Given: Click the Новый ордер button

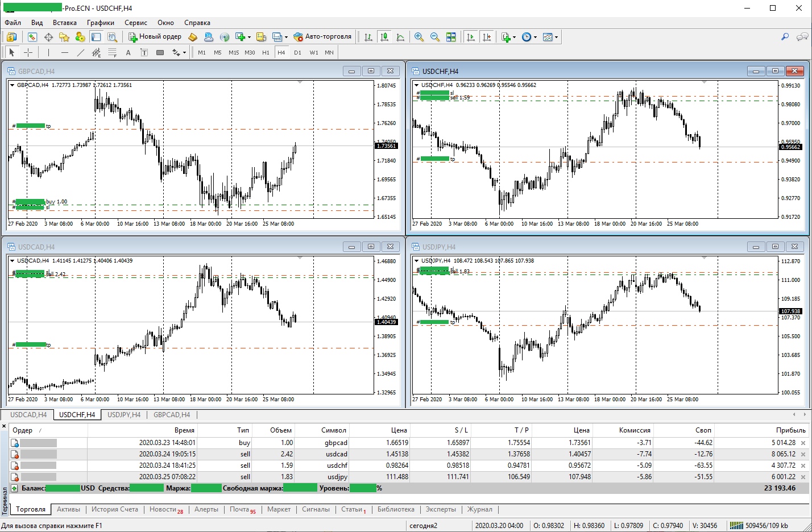Looking at the screenshot, I should [x=155, y=37].
